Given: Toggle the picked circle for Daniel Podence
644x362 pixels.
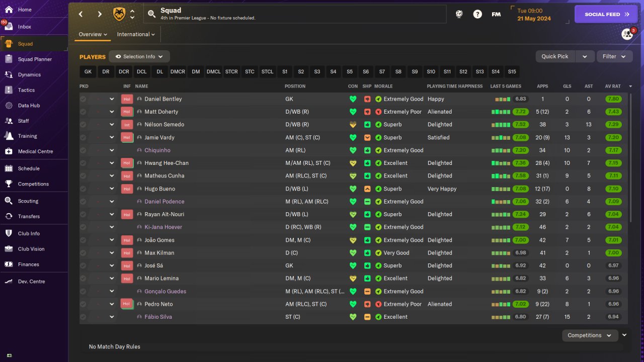Looking at the screenshot, I should click(x=83, y=202).
